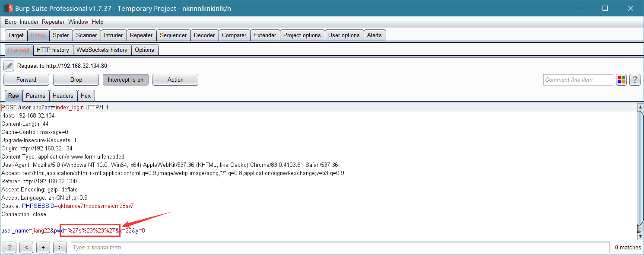Go to next search match arrow
The height and width of the screenshot is (255, 644).
(60, 248)
